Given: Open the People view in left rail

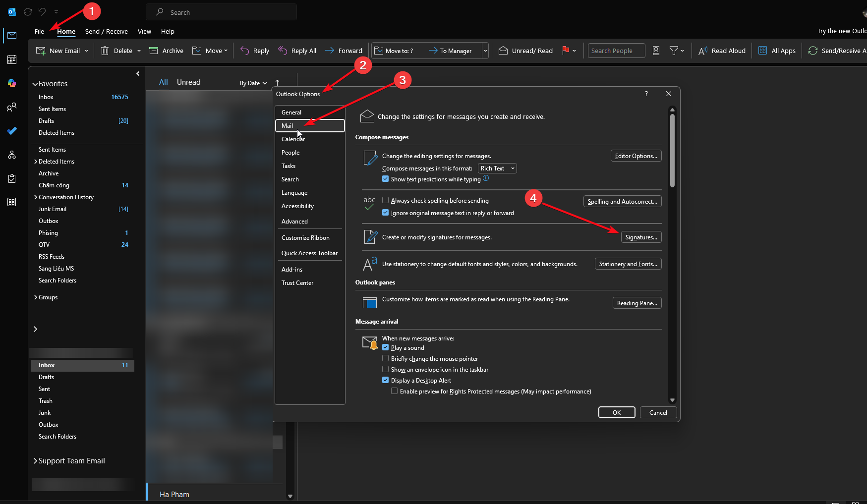Looking at the screenshot, I should pyautogui.click(x=12, y=107).
